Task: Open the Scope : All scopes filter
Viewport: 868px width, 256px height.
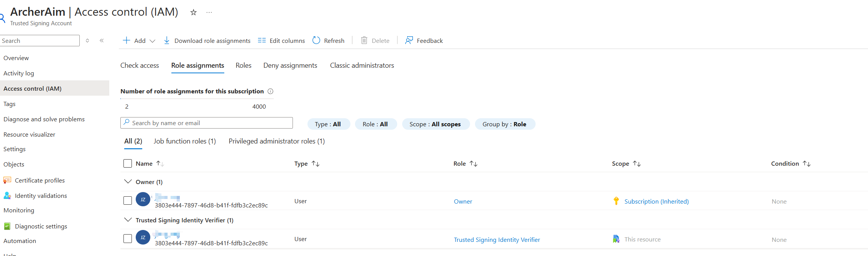Action: pos(436,124)
